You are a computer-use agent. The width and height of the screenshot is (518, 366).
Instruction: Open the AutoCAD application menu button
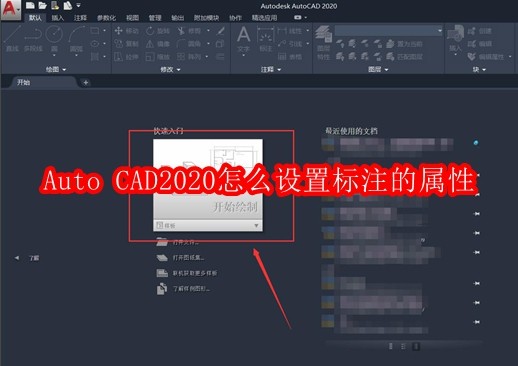click(x=10, y=9)
